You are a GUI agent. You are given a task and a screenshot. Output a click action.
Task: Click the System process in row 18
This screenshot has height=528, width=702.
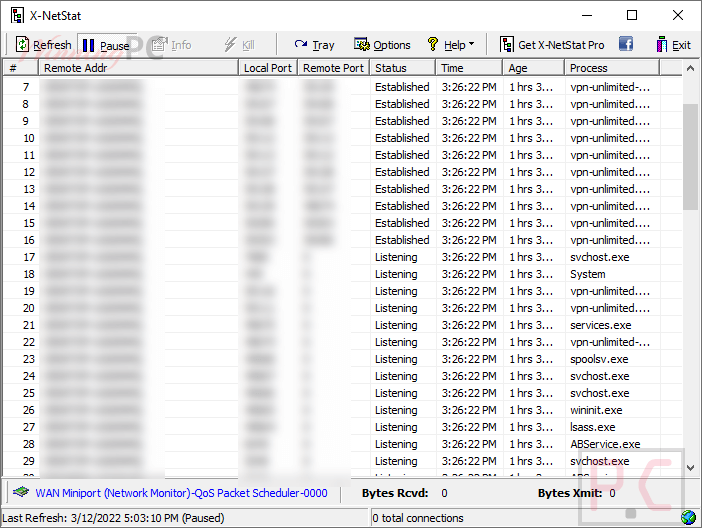pyautogui.click(x=587, y=274)
